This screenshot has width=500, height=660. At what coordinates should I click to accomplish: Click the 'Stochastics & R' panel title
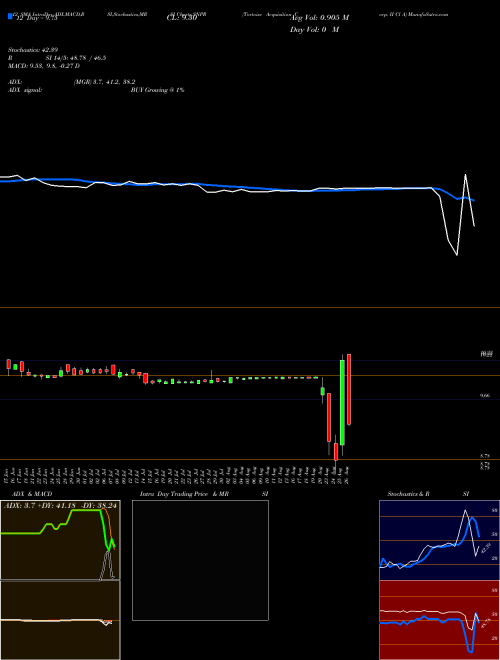(409, 494)
